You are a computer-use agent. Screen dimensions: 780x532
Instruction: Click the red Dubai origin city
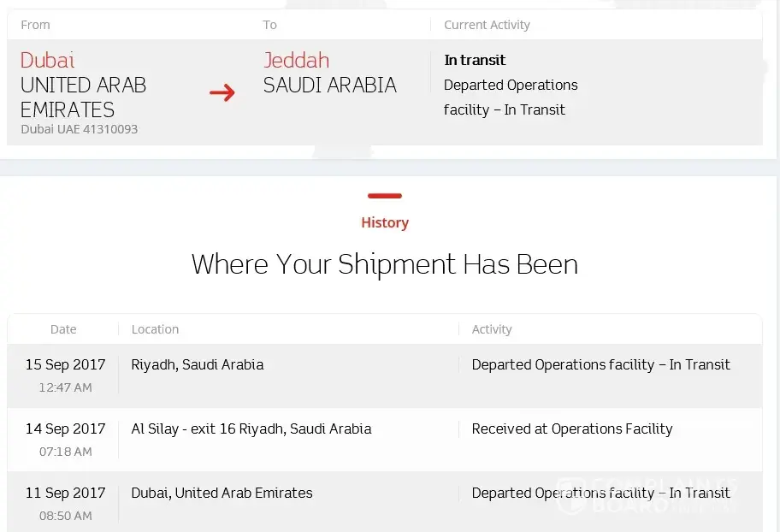pos(48,61)
